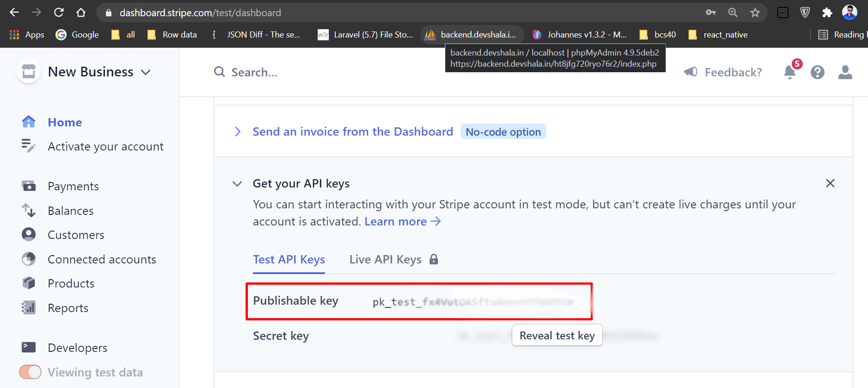Open the Johannes v1.3.2 bookmark
Screen dimensions: 868x388
tap(579, 35)
